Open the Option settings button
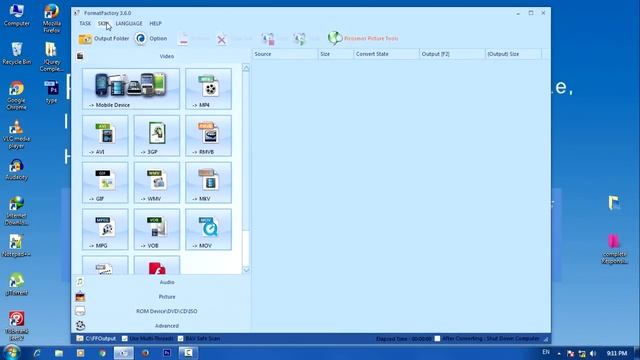 151,39
